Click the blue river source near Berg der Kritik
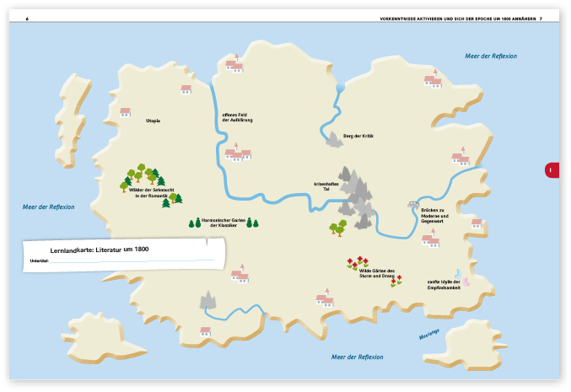This screenshot has width=571, height=392. (x=340, y=87)
